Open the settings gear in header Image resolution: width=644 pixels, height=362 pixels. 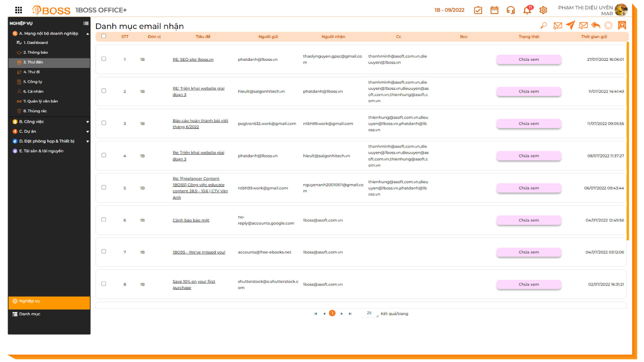pos(543,10)
